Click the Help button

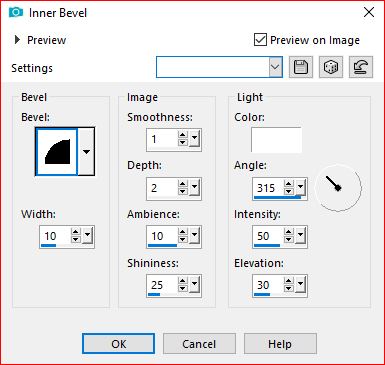click(280, 344)
